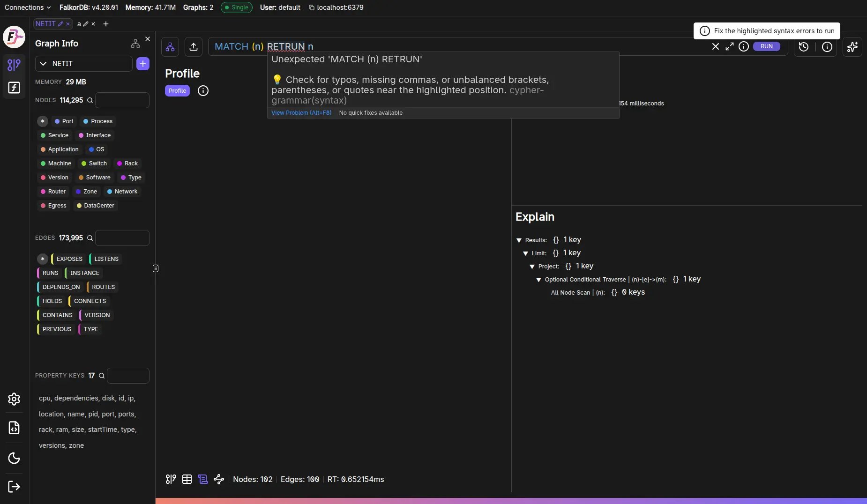The image size is (867, 504).
Task: Open settings gear in left sidebar
Action: [14, 399]
